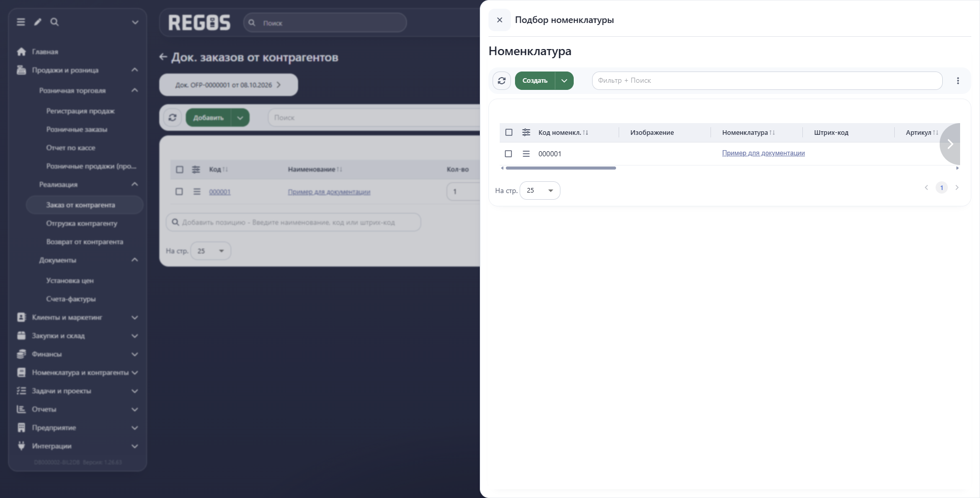The width and height of the screenshot is (980, 498).
Task: Go back using arrow beside Док. заказов
Action: point(163,57)
